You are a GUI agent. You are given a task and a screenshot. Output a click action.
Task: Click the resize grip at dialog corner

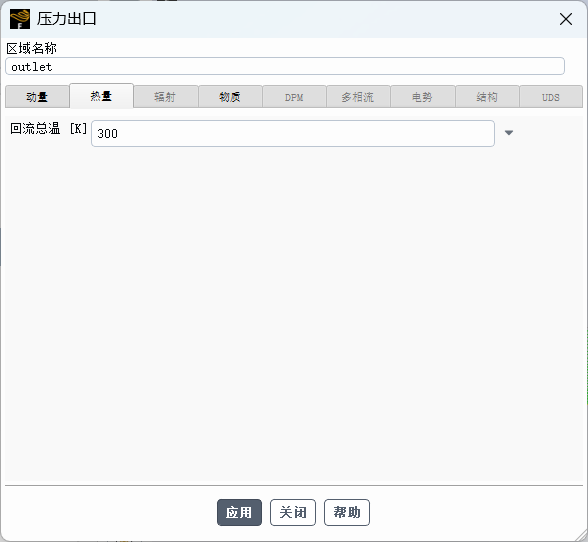[581, 535]
